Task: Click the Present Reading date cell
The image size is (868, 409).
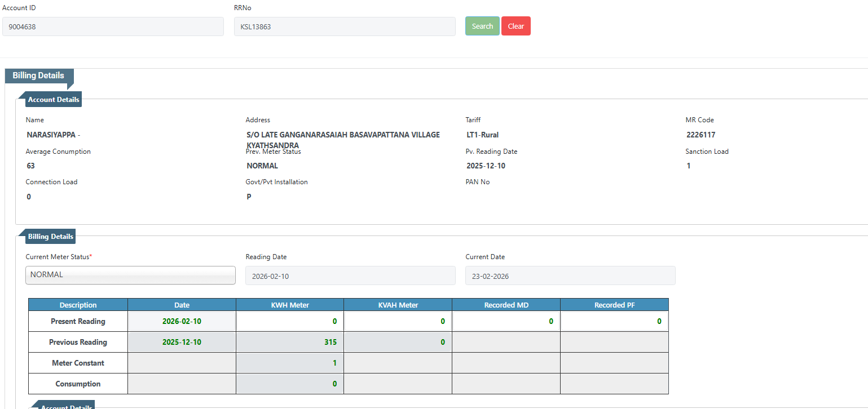Action: tap(182, 322)
